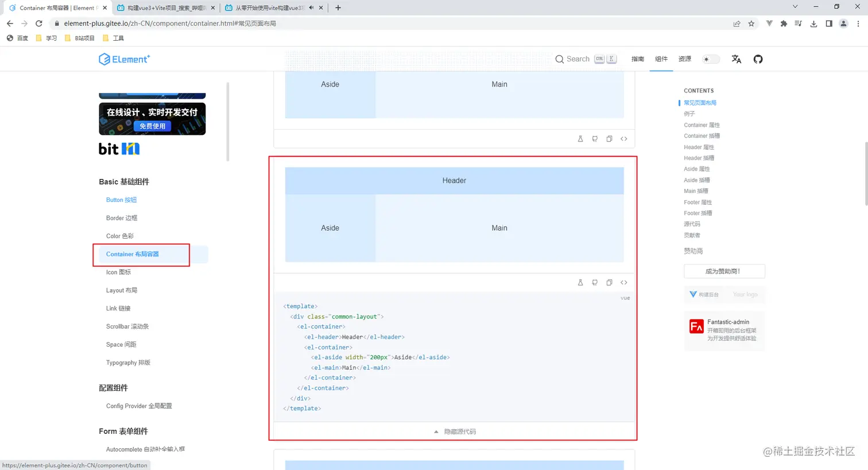Open the Chrome extensions puzzle menu
This screenshot has width=868, height=470.
pos(784,24)
